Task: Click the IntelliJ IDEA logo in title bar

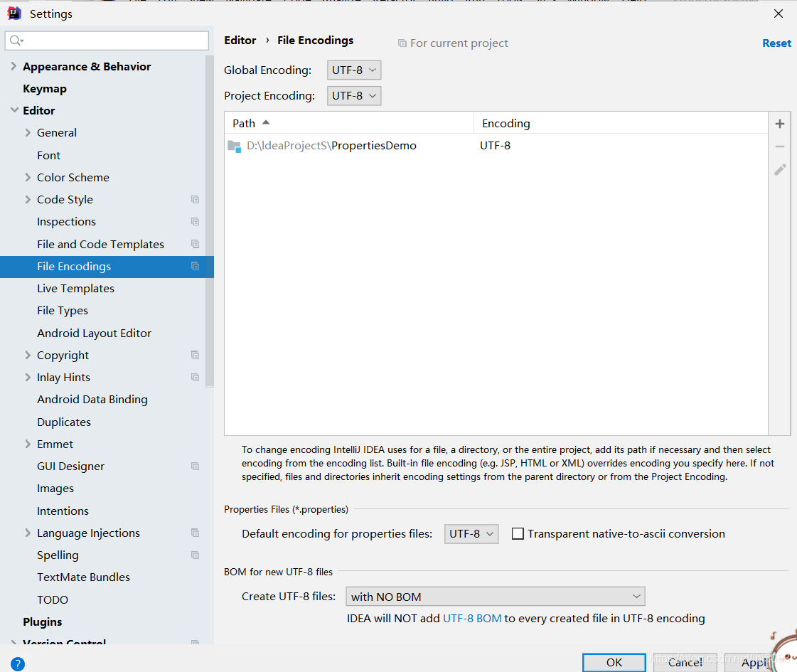Action: tap(14, 14)
